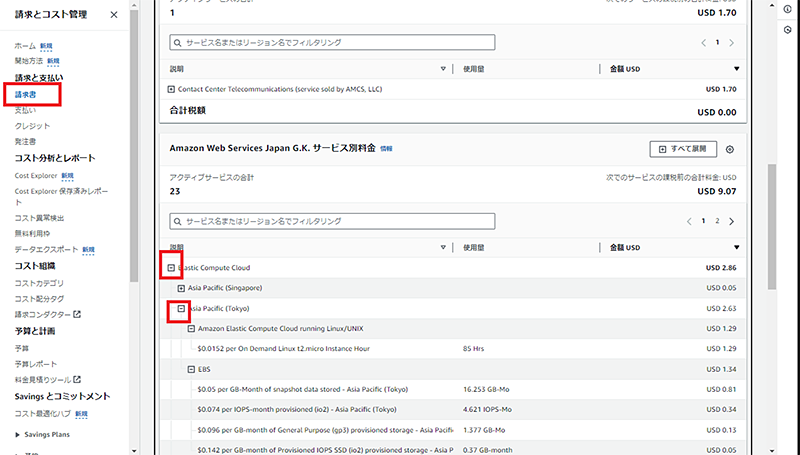Click info icon at top right panel
The height and width of the screenshot is (455, 800).
coord(787,10)
